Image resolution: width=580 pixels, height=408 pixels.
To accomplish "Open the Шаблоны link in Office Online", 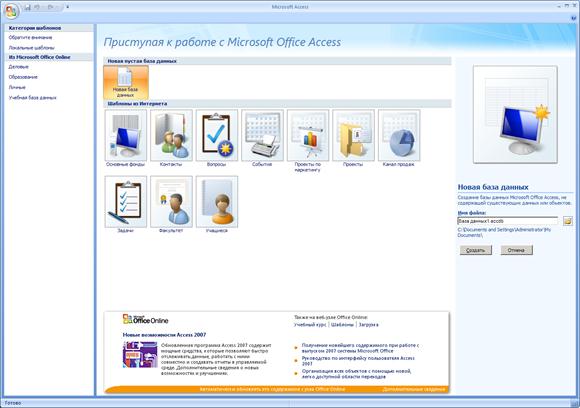I will [x=342, y=325].
